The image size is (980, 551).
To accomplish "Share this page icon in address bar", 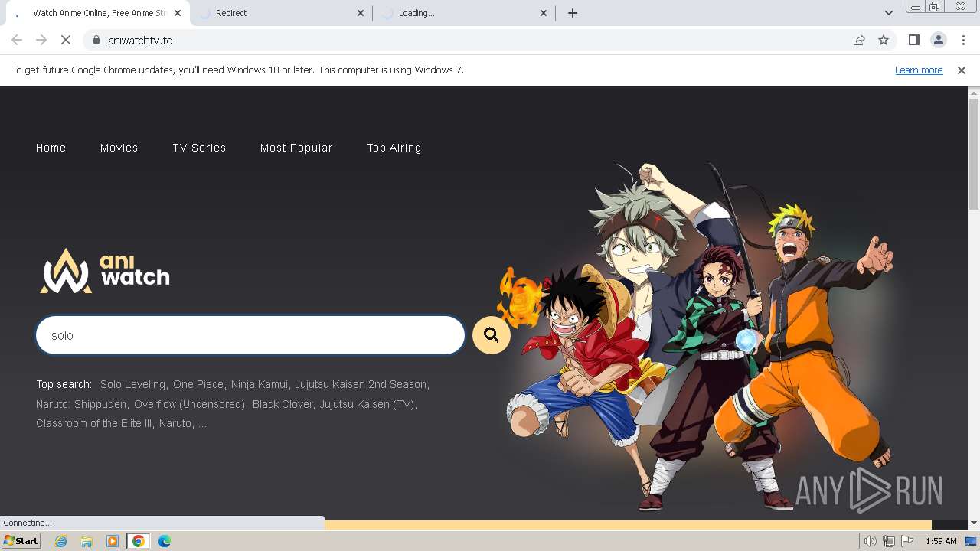I will [859, 41].
